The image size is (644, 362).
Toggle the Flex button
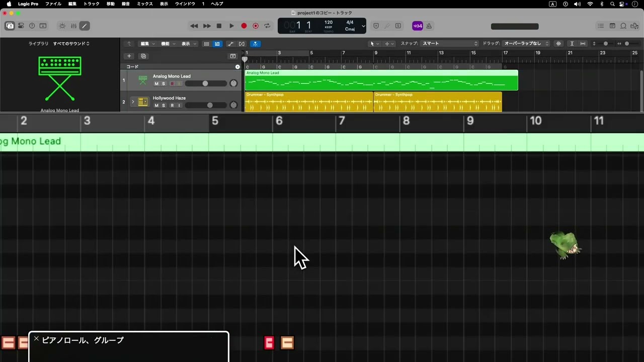coord(242,44)
